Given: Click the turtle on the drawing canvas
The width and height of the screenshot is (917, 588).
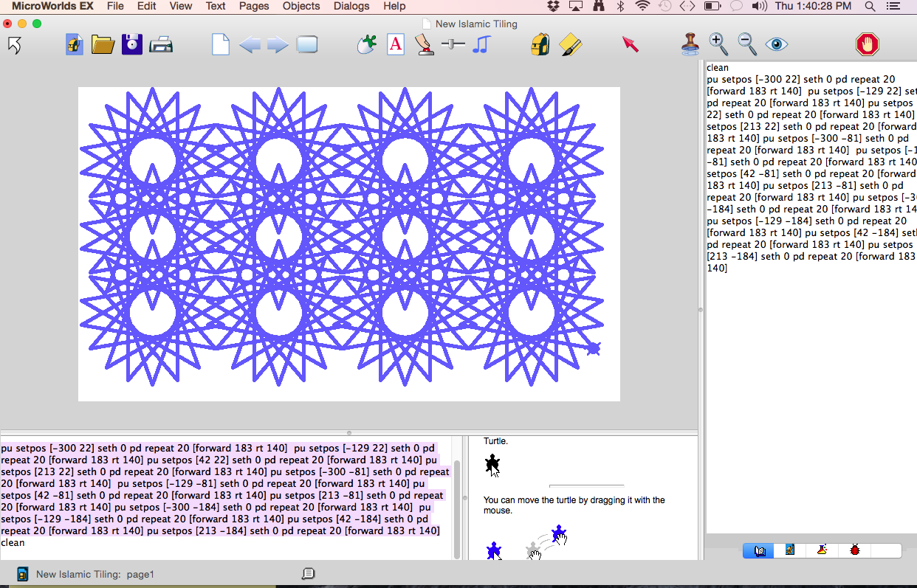Looking at the screenshot, I should pos(594,348).
